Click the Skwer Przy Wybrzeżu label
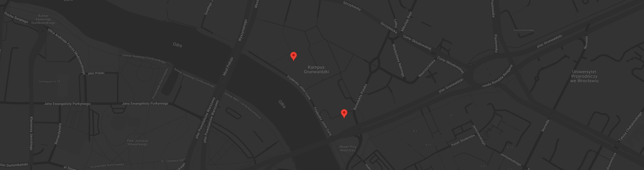Viewport: 644px width, 170px height. (x=348, y=148)
